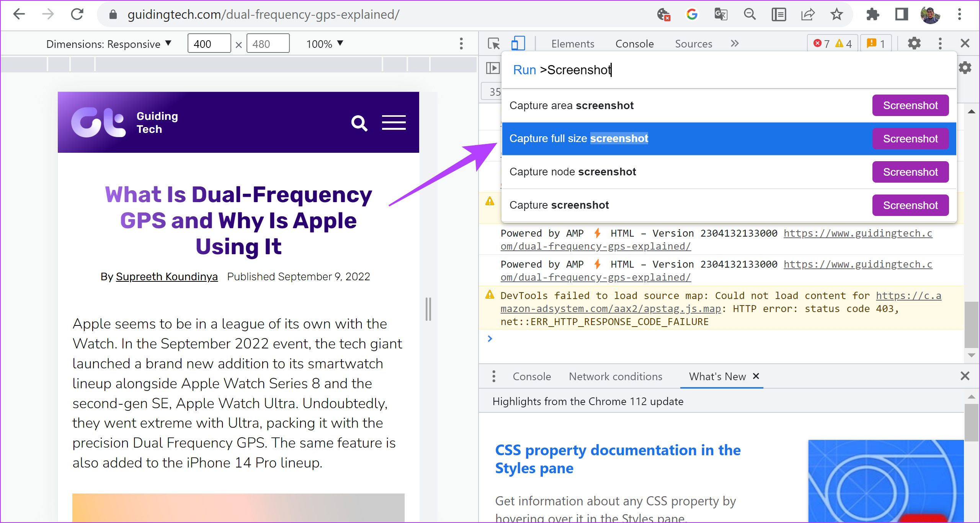980x523 pixels.
Task: Click the What's New article thumbnail
Action: 886,481
